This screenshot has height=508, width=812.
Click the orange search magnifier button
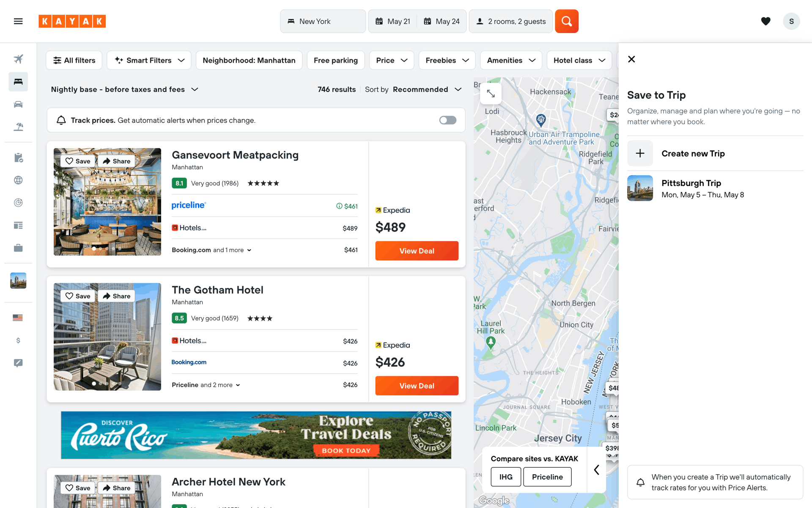click(567, 21)
